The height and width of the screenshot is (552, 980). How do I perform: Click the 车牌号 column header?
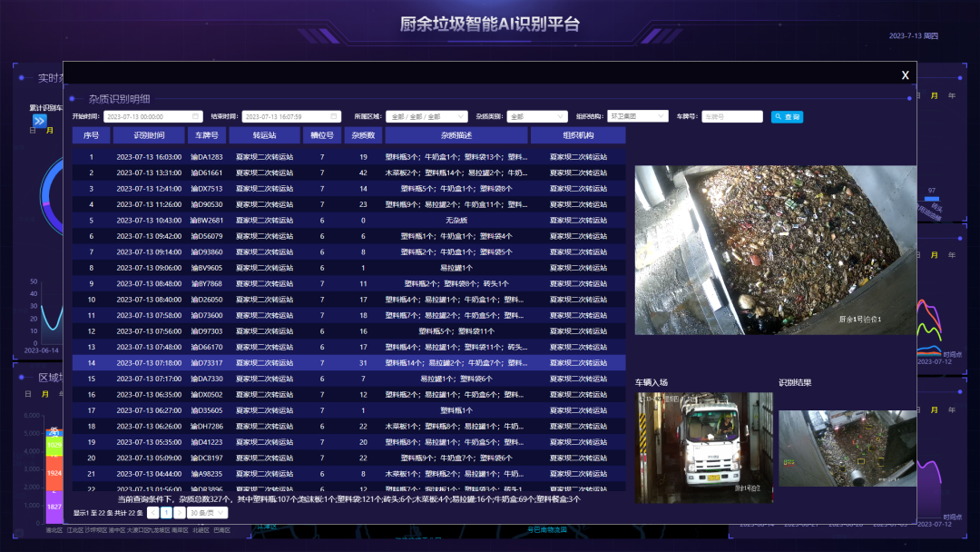[207, 135]
